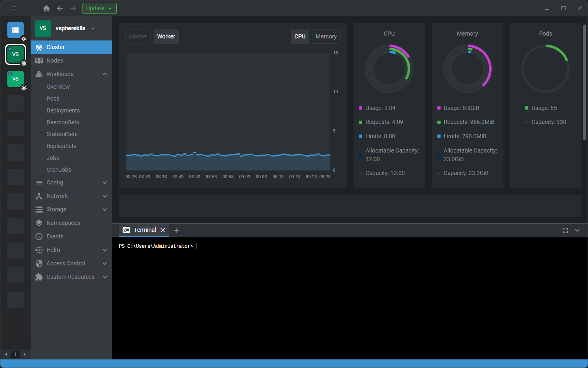
Task: Click the home icon in the top bar
Action: tap(46, 8)
